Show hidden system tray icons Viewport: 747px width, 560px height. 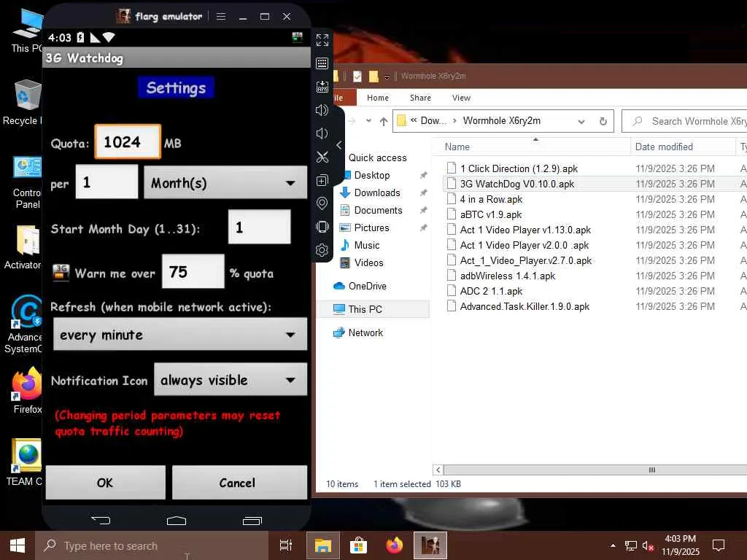613,545
